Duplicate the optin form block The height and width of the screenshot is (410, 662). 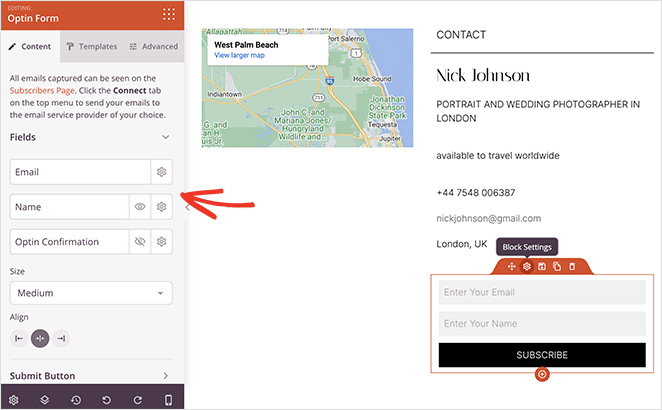[x=557, y=266]
